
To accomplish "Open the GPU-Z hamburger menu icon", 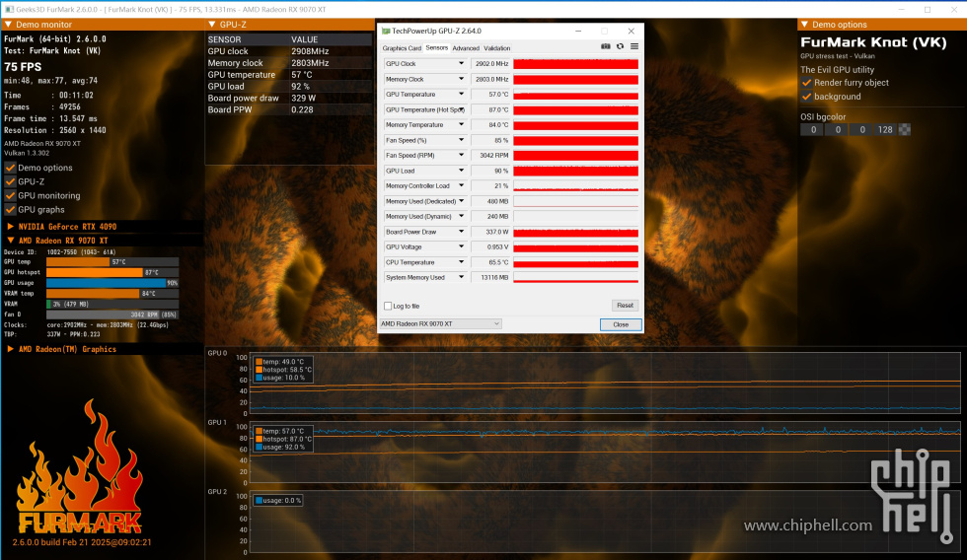I will [633, 46].
